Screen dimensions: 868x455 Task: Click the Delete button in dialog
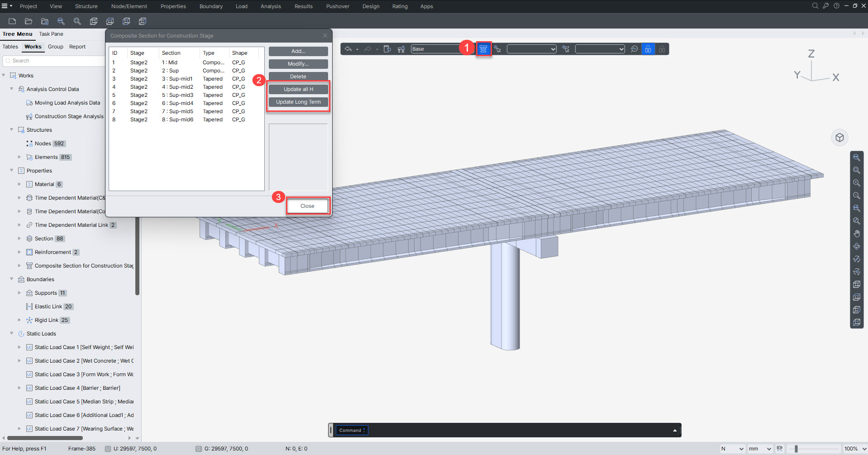298,77
